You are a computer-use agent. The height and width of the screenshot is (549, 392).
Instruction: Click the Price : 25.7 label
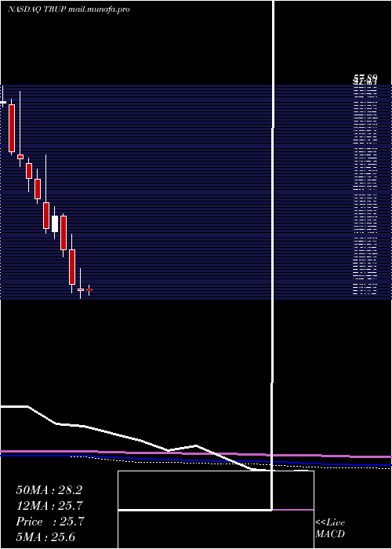coord(50,522)
